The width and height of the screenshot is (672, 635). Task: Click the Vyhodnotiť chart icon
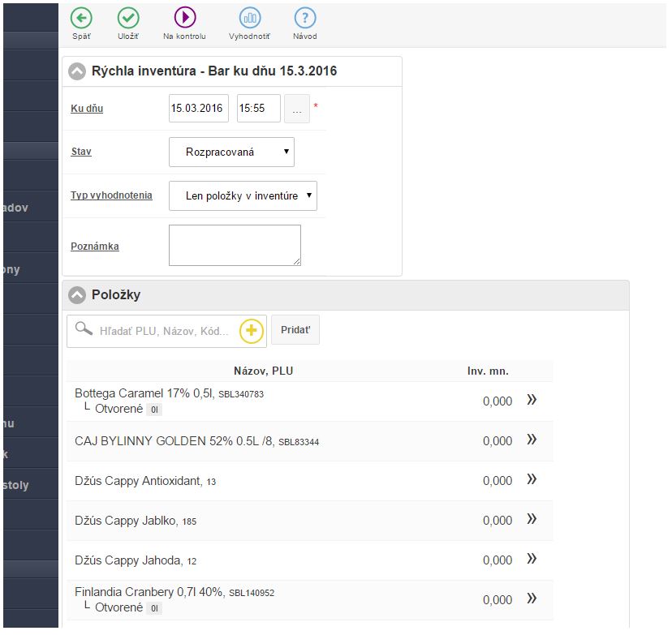tap(249, 18)
